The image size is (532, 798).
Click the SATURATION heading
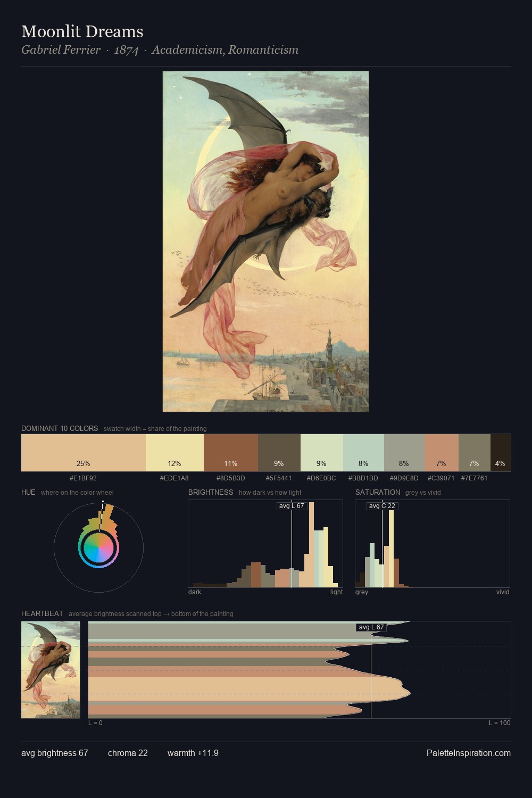378,492
